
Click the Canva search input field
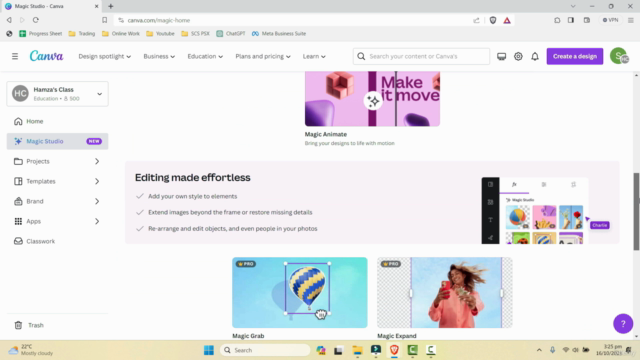tap(421, 56)
